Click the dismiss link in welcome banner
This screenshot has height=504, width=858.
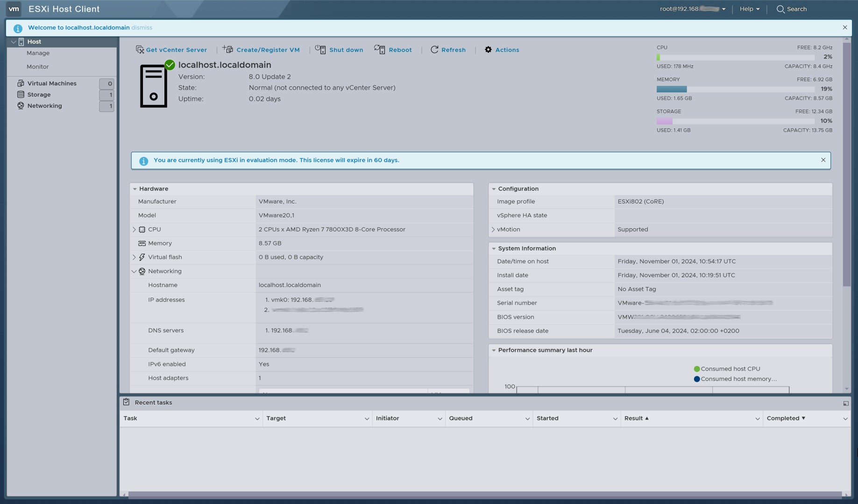coord(142,28)
